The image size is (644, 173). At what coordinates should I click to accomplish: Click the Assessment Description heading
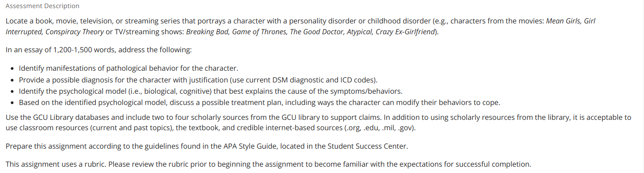pos(42,6)
